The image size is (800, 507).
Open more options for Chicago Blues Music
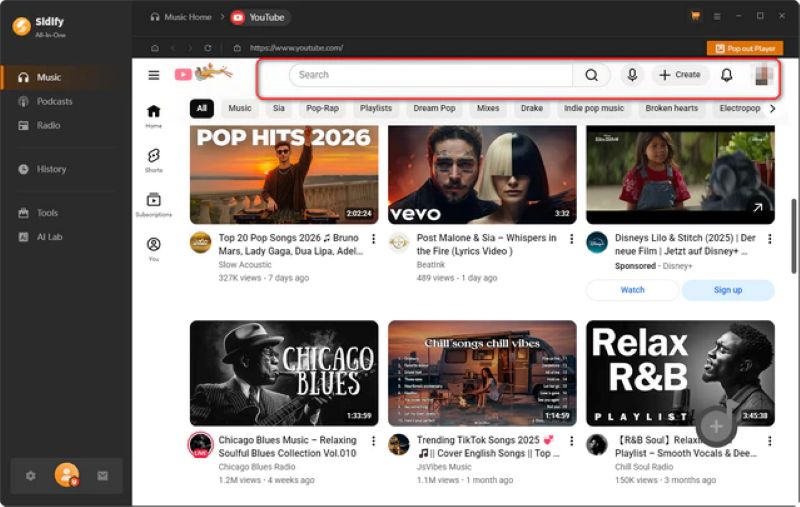click(373, 441)
